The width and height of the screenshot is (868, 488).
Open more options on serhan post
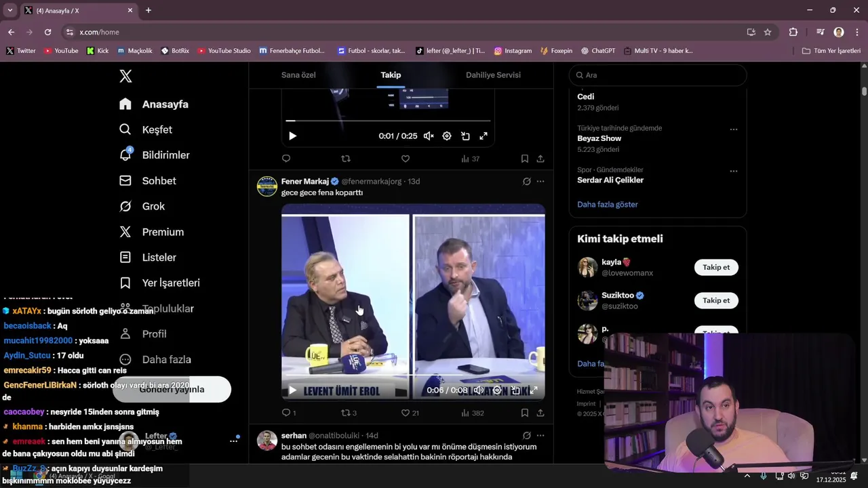[540, 436]
